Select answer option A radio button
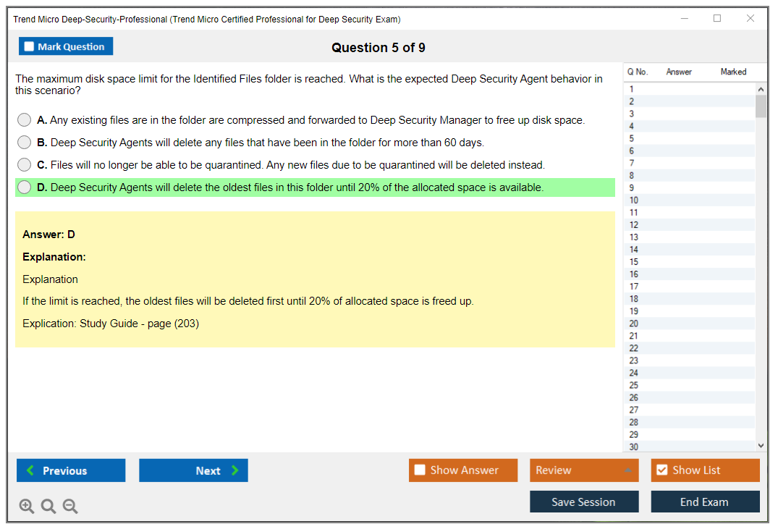The width and height of the screenshot is (778, 532). point(25,120)
